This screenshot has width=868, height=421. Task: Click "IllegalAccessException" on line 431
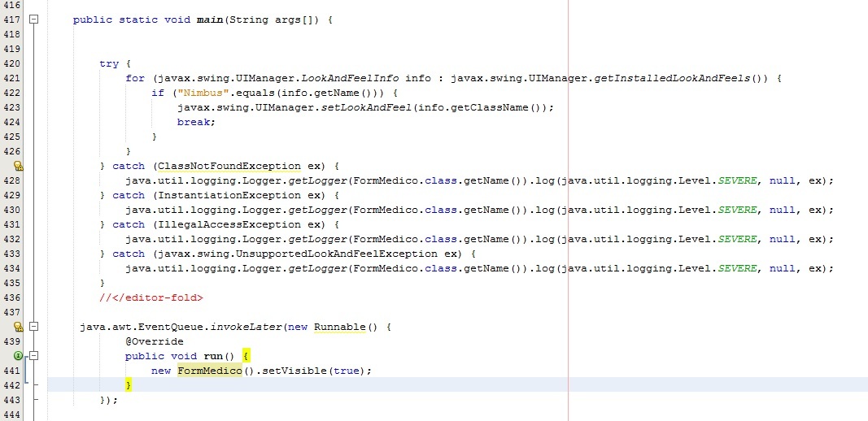(x=229, y=224)
